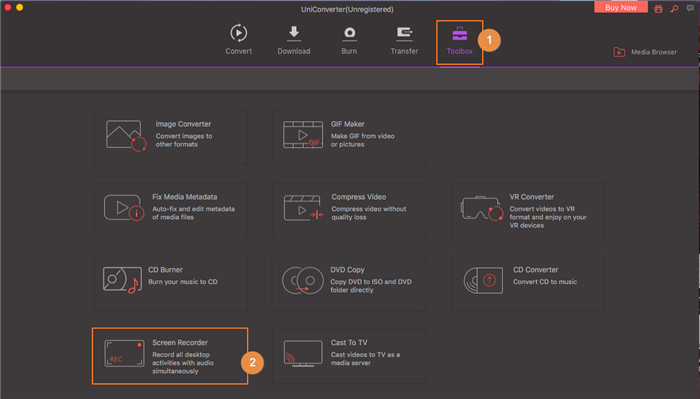
Task: Switch to the Transfer tab label
Action: pos(404,51)
